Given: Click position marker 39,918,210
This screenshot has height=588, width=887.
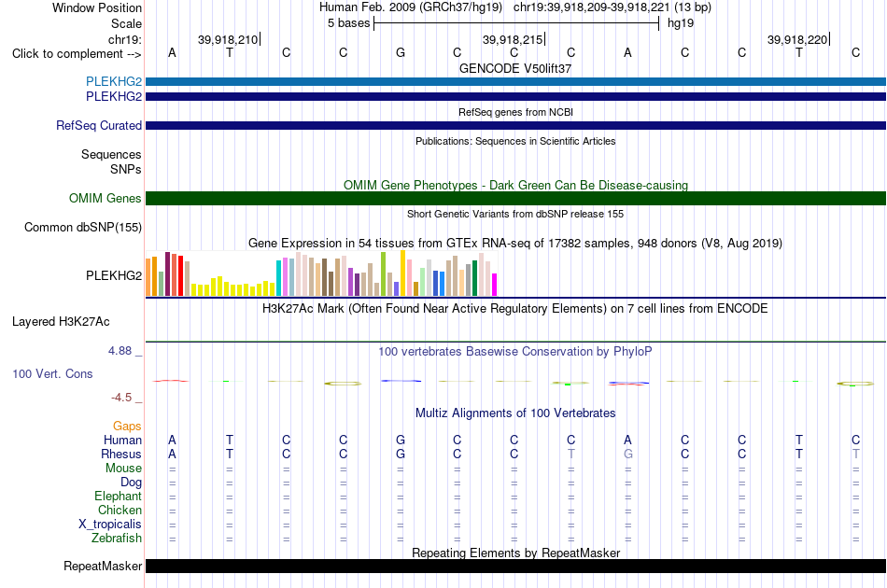Looking at the screenshot, I should coord(228,39).
